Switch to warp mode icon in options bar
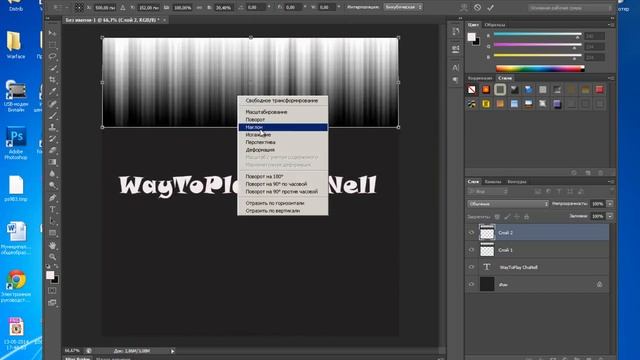640x360 pixels. (x=464, y=7)
